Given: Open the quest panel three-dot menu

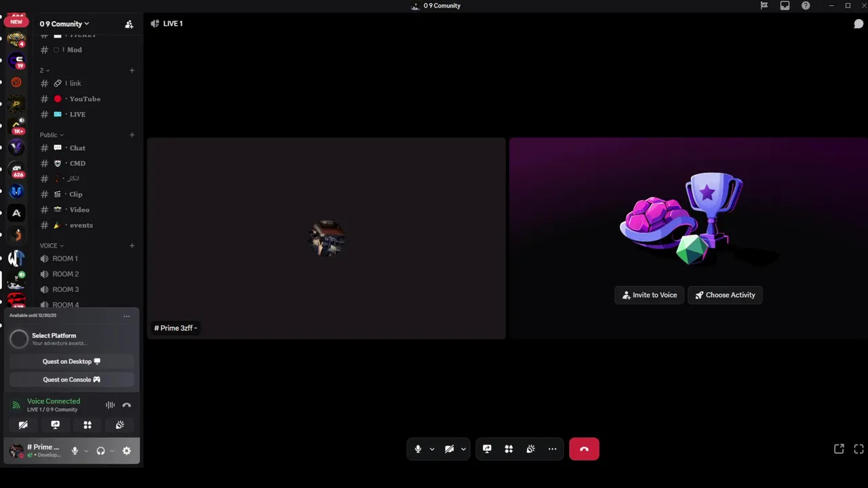Looking at the screenshot, I should tap(126, 316).
